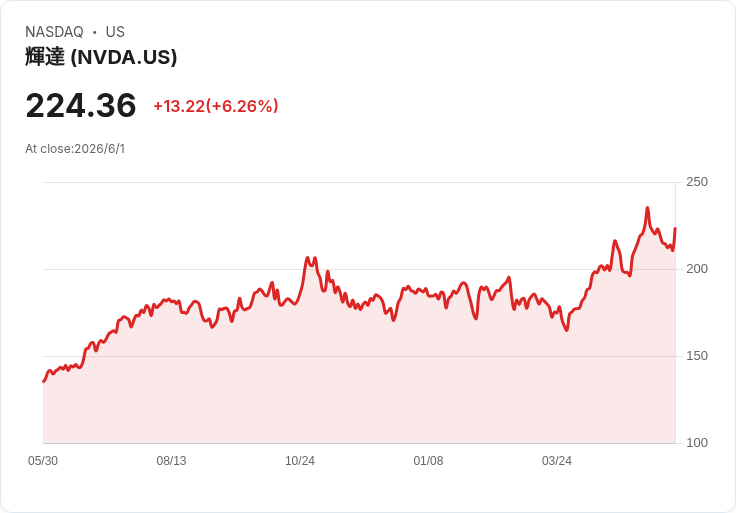Click the 01/08 date axis label
This screenshot has height=513, width=736.
pyautogui.click(x=428, y=460)
